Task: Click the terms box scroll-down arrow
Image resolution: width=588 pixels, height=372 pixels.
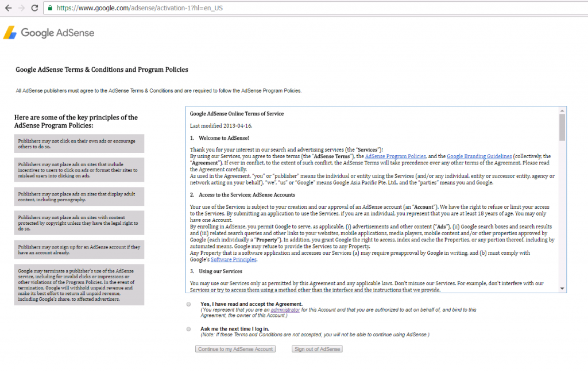Action: point(562,289)
